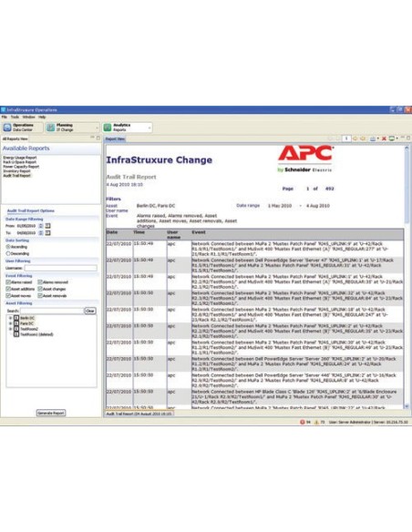Screen dimensions: 412x532
Task: Select the All Reports View tab
Action: [x=15, y=138]
